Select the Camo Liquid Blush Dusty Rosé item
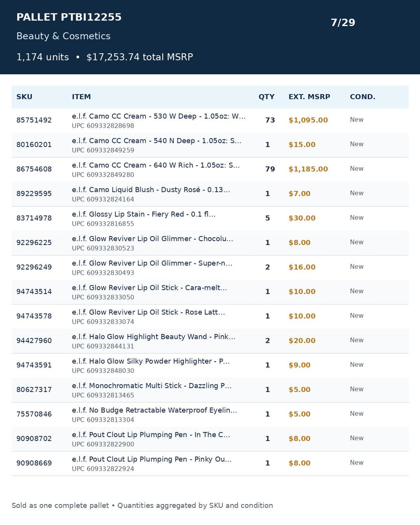This screenshot has width=420, height=525. [x=151, y=190]
